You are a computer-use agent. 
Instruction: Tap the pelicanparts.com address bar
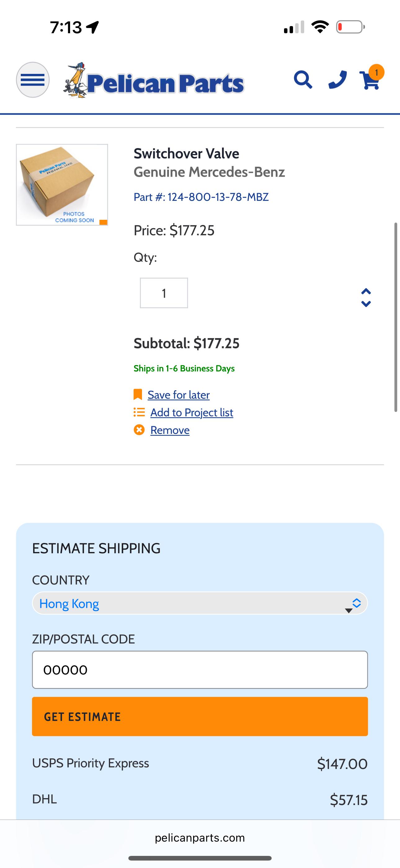pos(200,838)
